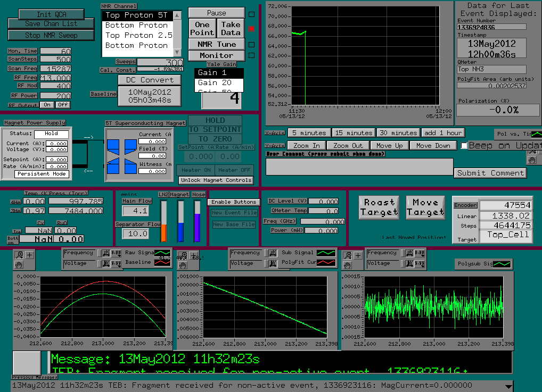Screen dimensions: 542x392
Task: Click Y-Axis Move Up button
Action: tap(390, 146)
